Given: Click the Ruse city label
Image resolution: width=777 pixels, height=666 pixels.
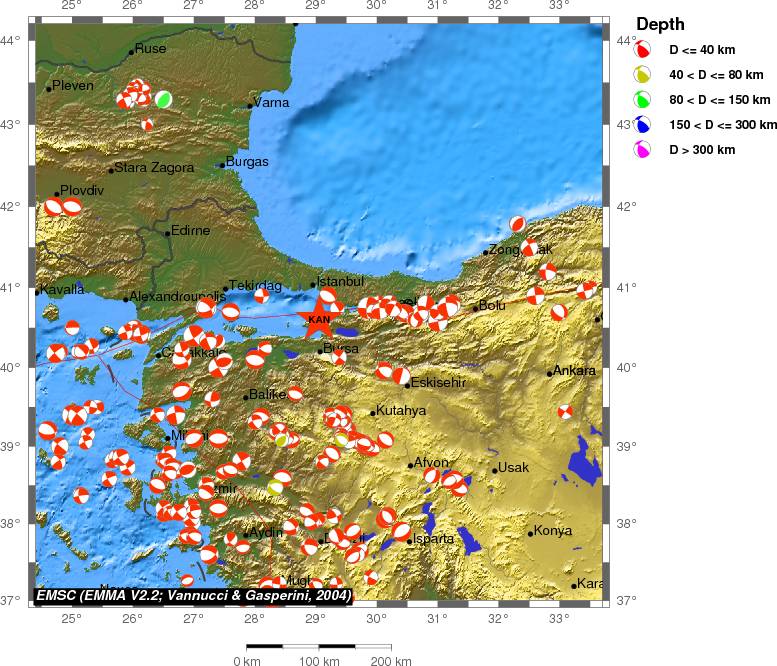Looking at the screenshot, I should click(150, 48).
